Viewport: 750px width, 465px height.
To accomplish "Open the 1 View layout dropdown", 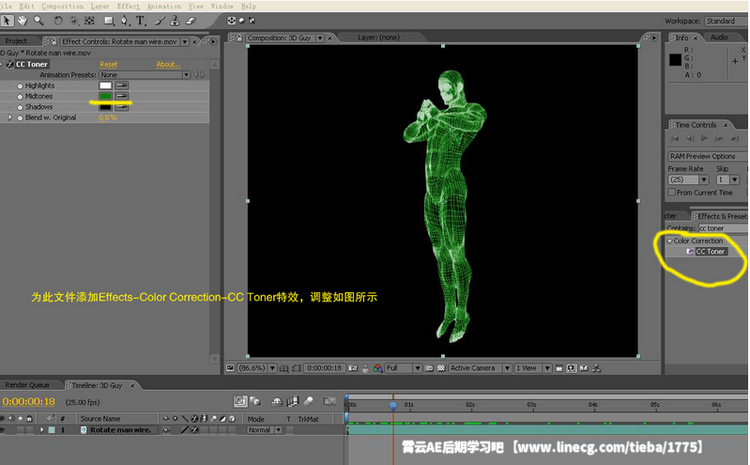I will (533, 368).
